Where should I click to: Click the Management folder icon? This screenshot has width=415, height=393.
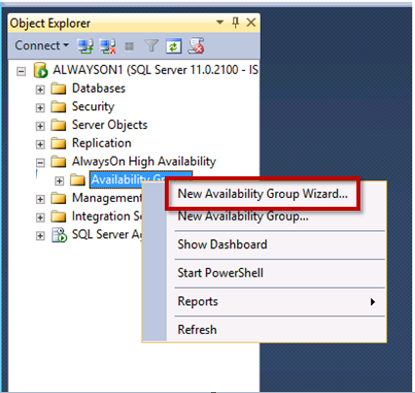[x=59, y=198]
